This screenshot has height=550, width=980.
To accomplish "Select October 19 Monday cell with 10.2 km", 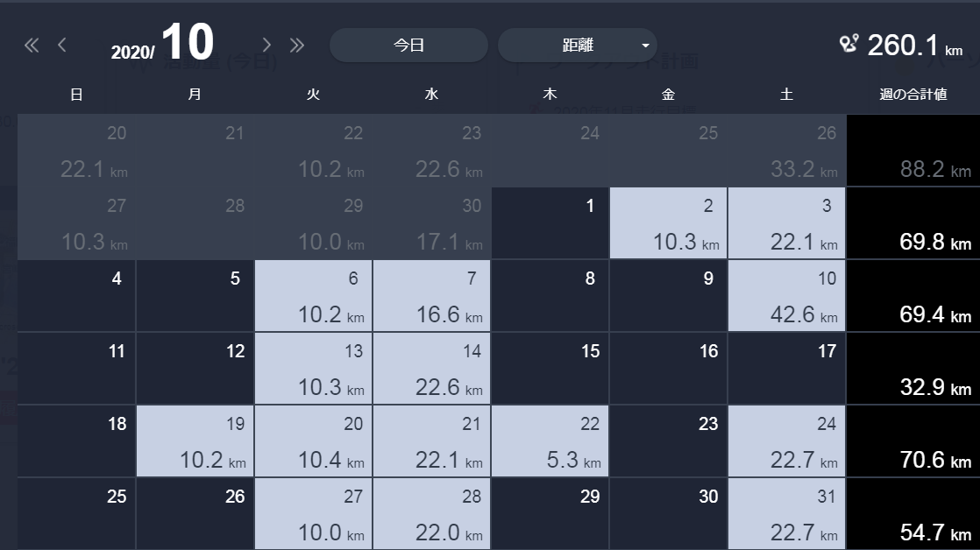I will point(195,441).
